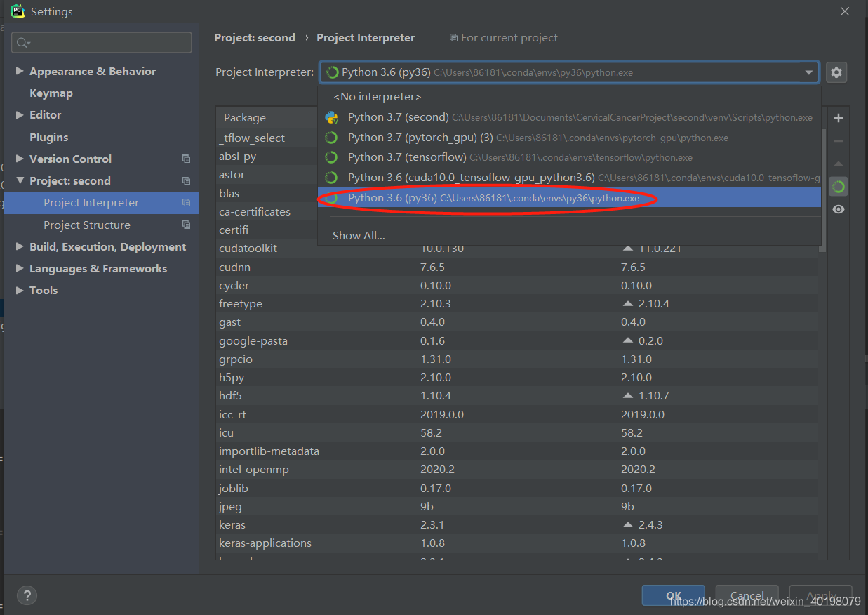The image size is (868, 615).
Task: Open the interpreter settings gear icon
Action: (x=836, y=72)
